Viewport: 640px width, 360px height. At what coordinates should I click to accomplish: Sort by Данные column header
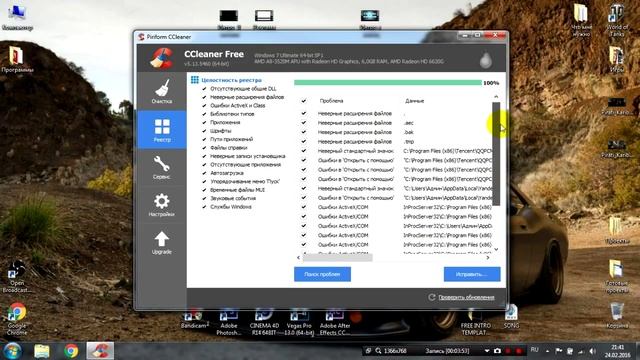(414, 101)
